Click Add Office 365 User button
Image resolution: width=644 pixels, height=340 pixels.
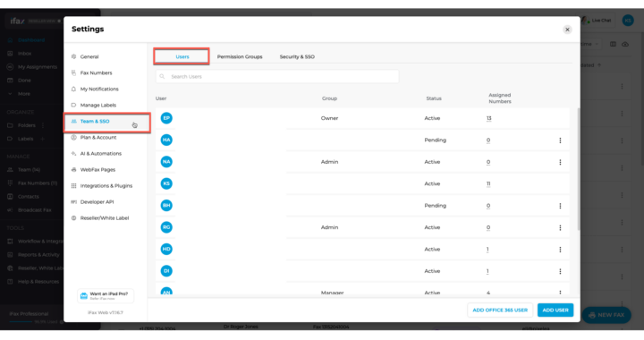(x=500, y=310)
